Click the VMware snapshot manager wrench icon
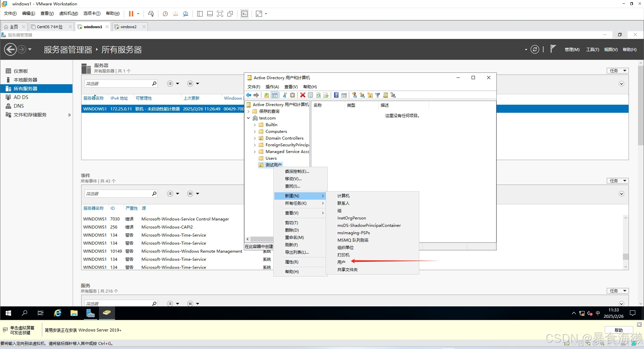The height and width of the screenshot is (349, 644). [x=185, y=14]
